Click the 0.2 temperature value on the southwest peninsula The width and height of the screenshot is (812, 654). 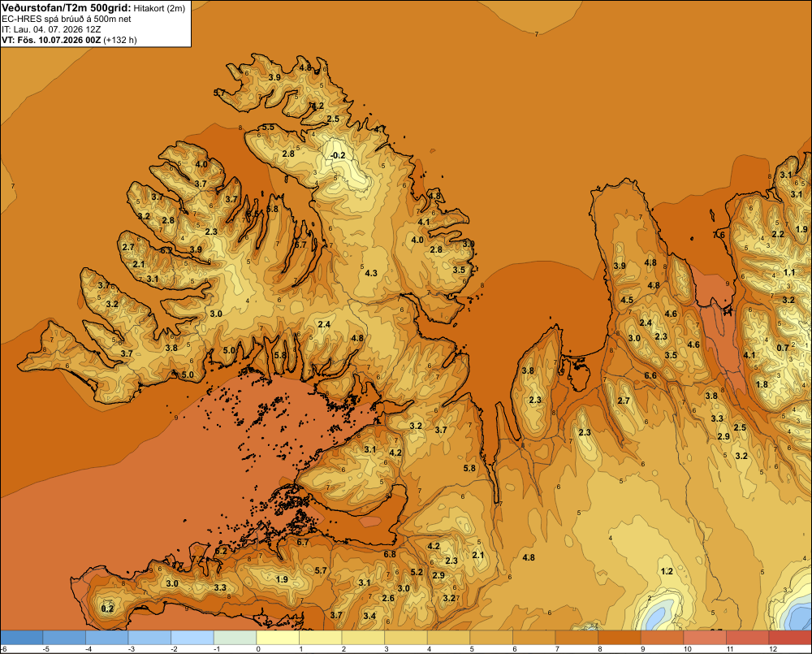(107, 609)
